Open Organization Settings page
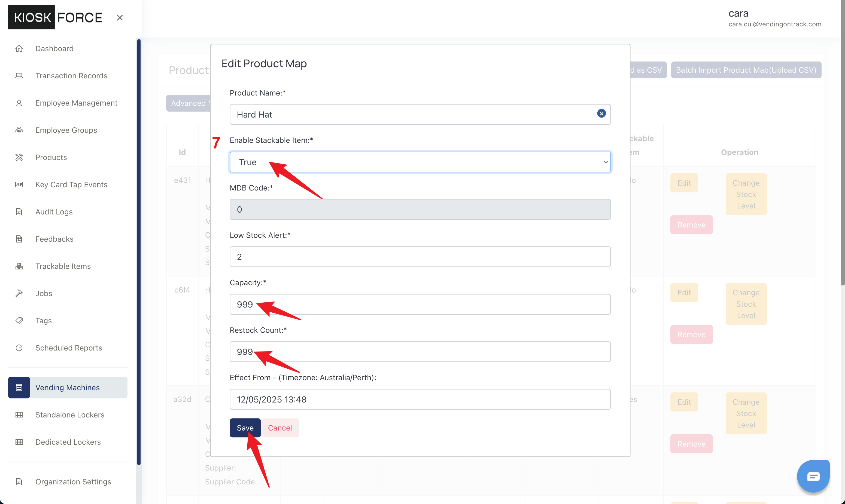This screenshot has width=845, height=504. [74, 482]
